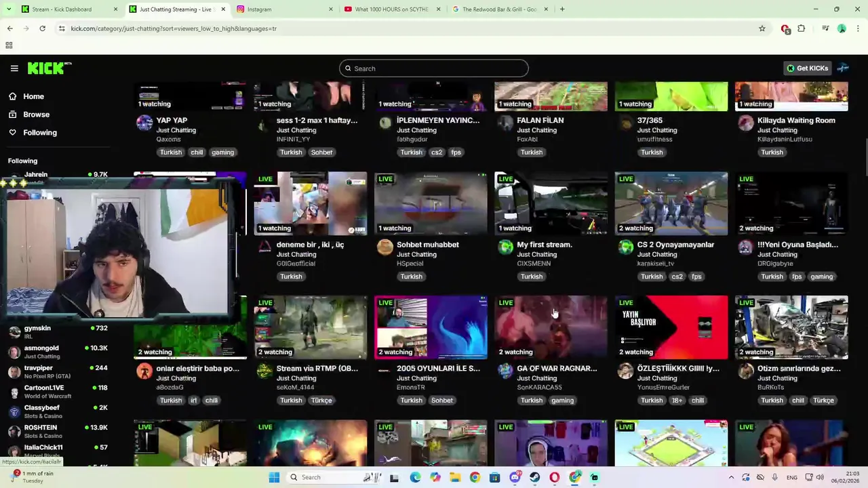Open the Kick hamburger menu
Image resolution: width=868 pixels, height=488 pixels.
[14, 68]
